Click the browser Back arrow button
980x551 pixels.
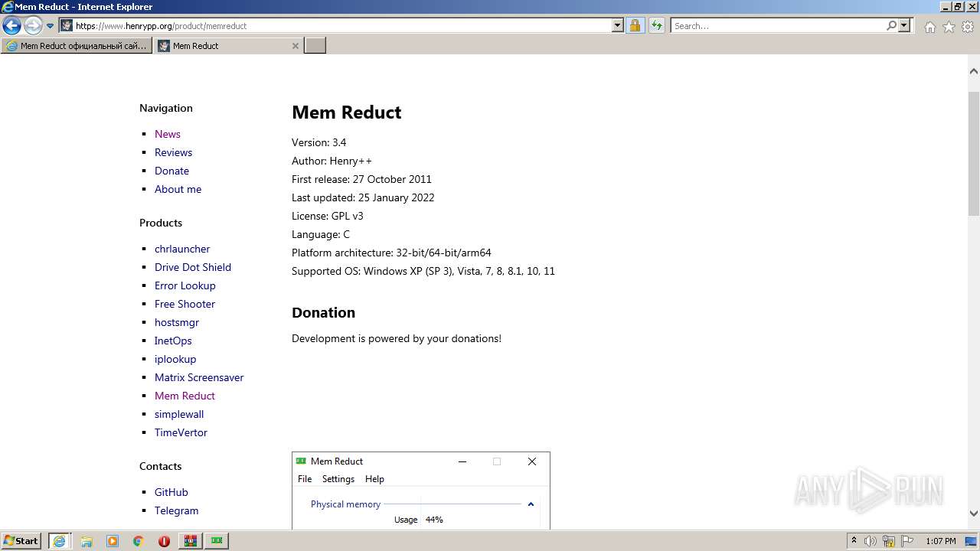tap(11, 26)
